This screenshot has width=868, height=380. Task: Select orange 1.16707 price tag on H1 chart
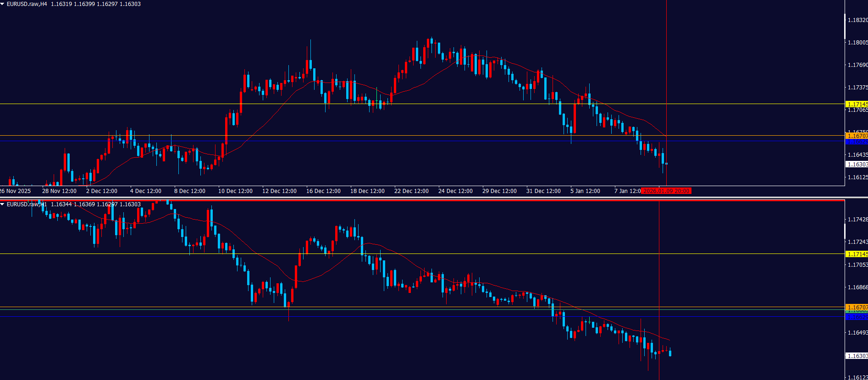[857, 307]
